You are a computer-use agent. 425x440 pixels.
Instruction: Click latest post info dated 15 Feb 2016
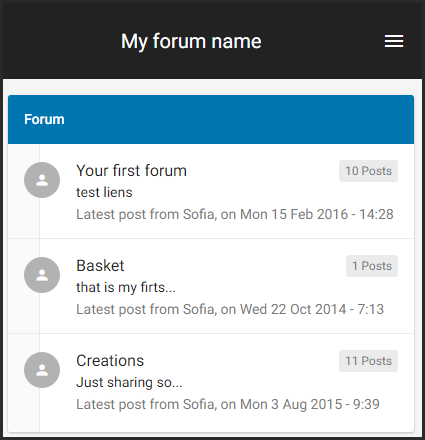235,214
